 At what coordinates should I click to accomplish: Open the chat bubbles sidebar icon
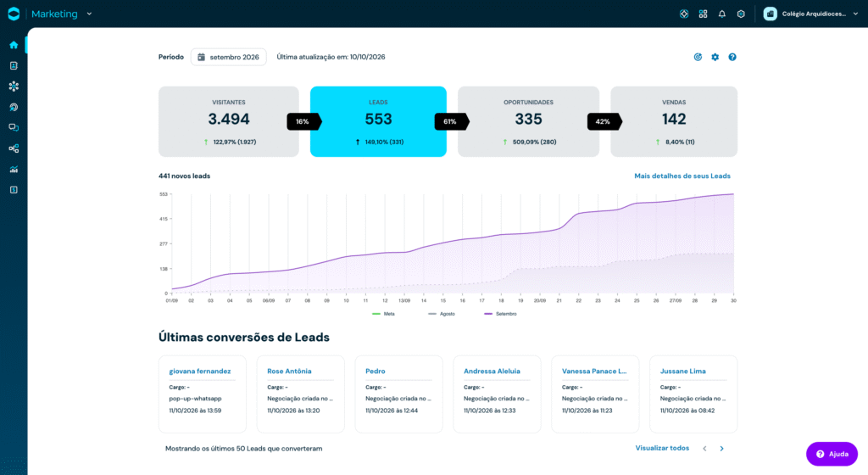(14, 127)
